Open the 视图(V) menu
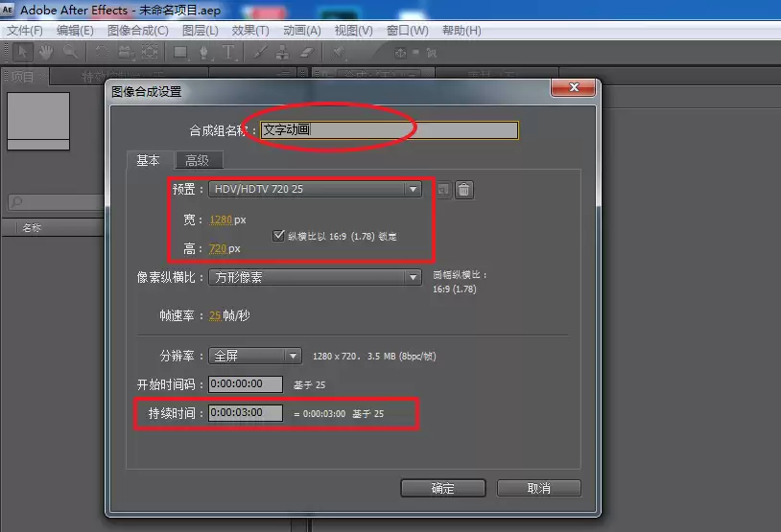 [354, 31]
